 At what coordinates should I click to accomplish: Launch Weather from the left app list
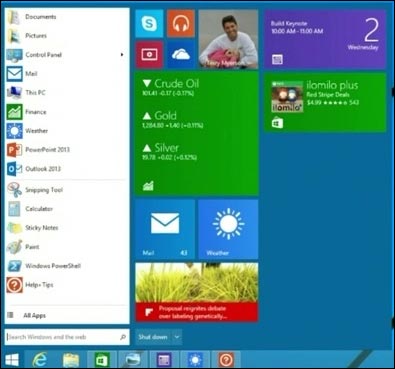[x=66, y=131]
